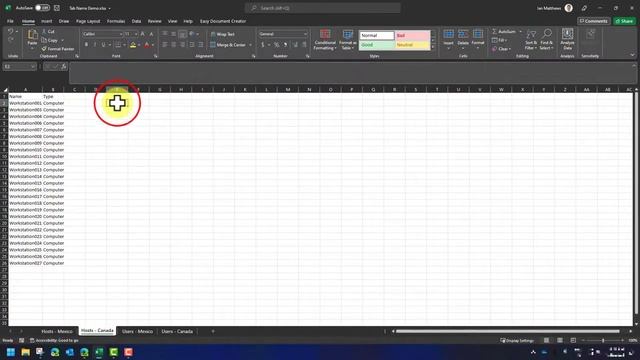
Task: Open the Easy Document Creator tab
Action: [223, 21]
